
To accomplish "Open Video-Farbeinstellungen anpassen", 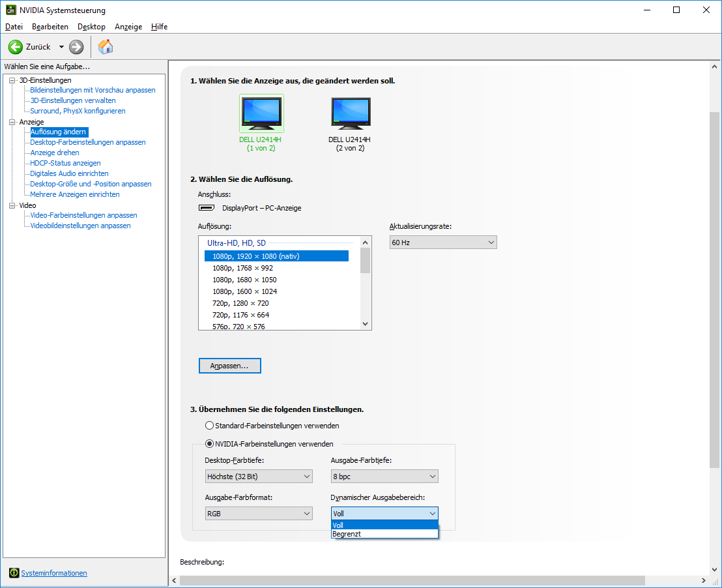I will point(83,215).
